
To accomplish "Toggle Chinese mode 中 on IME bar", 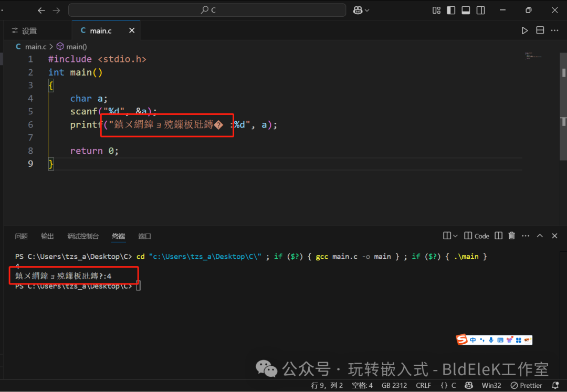I will click(x=473, y=340).
